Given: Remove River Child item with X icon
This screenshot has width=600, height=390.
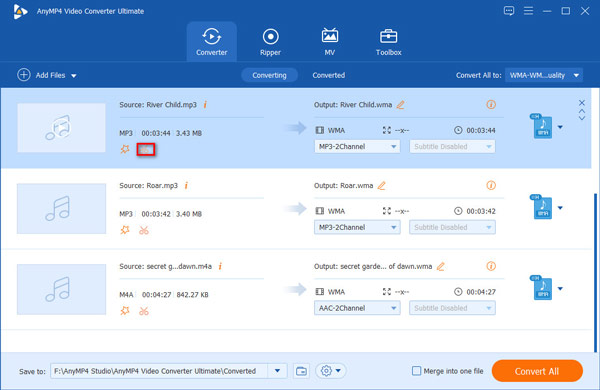Looking at the screenshot, I should (x=582, y=103).
